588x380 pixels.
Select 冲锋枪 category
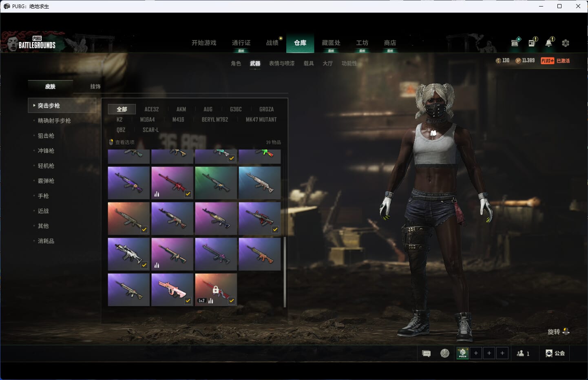pyautogui.click(x=46, y=151)
